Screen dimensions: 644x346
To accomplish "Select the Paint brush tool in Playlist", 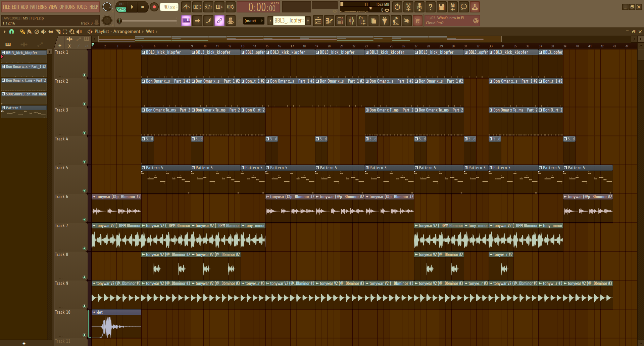I will pyautogui.click(x=30, y=32).
